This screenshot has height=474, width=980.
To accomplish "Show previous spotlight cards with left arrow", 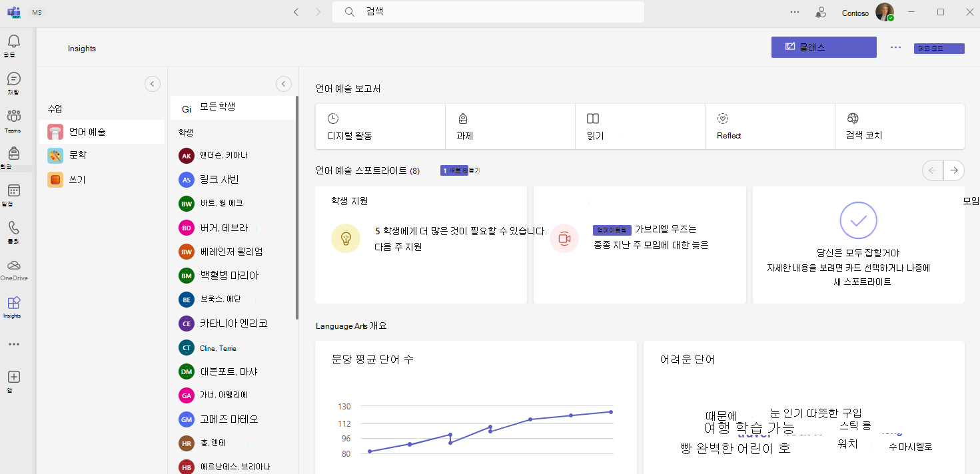I will (933, 171).
